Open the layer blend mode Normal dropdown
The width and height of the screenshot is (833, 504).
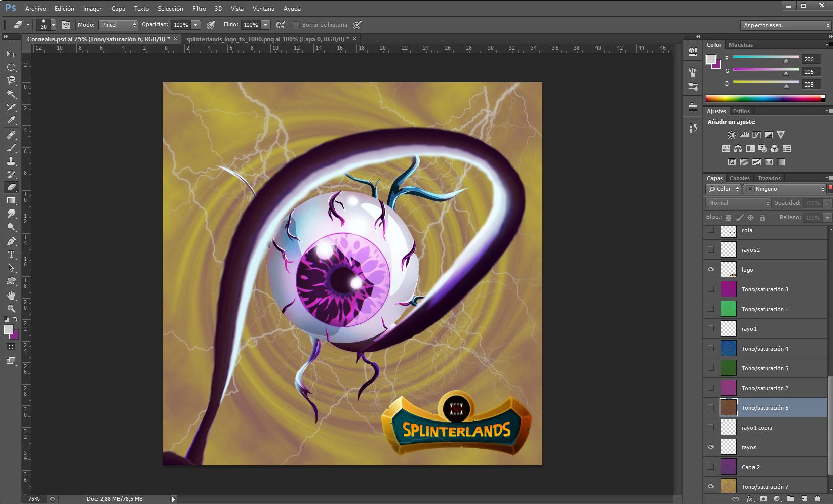(738, 203)
